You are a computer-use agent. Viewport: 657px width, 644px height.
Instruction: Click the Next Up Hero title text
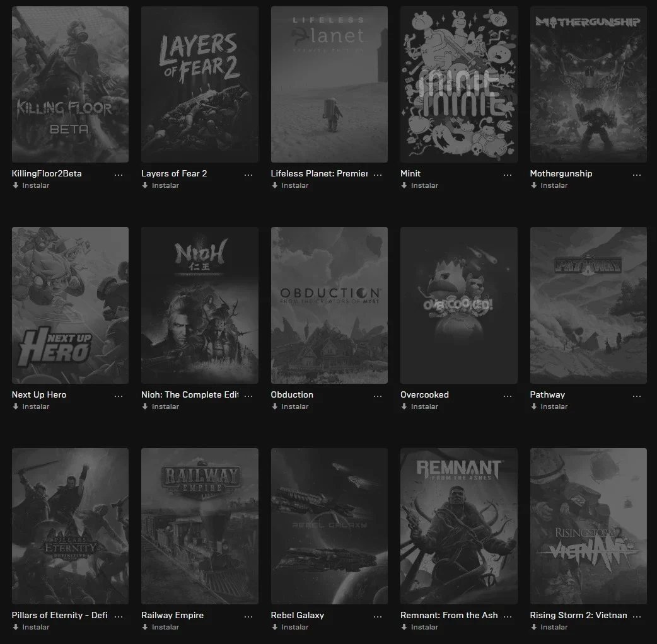pyautogui.click(x=39, y=394)
